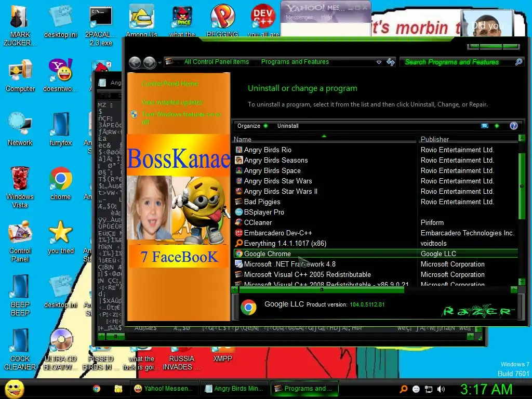Image resolution: width=532 pixels, height=399 pixels.
Task: Click the Back navigation arrow in Control Panel
Action: tap(135, 62)
